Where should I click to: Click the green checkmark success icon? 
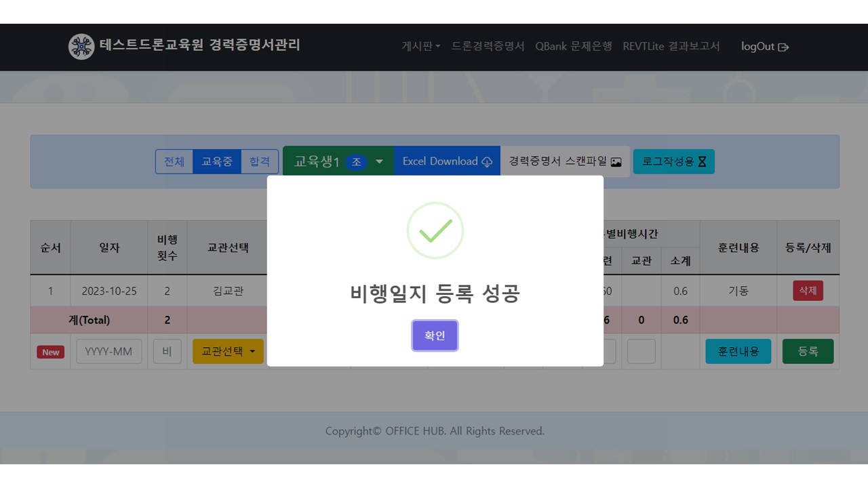[x=435, y=231]
